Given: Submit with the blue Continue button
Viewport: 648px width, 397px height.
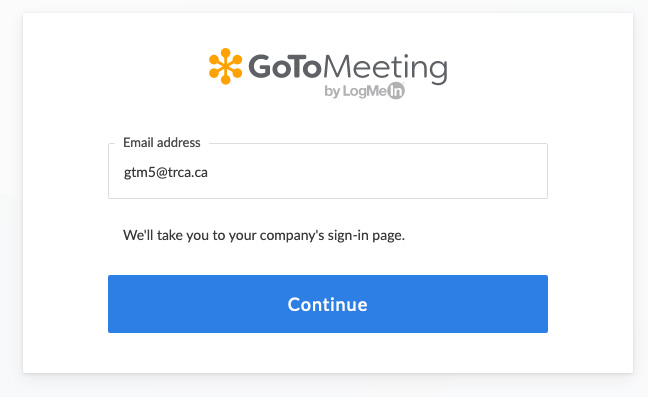Looking at the screenshot, I should 328,304.
